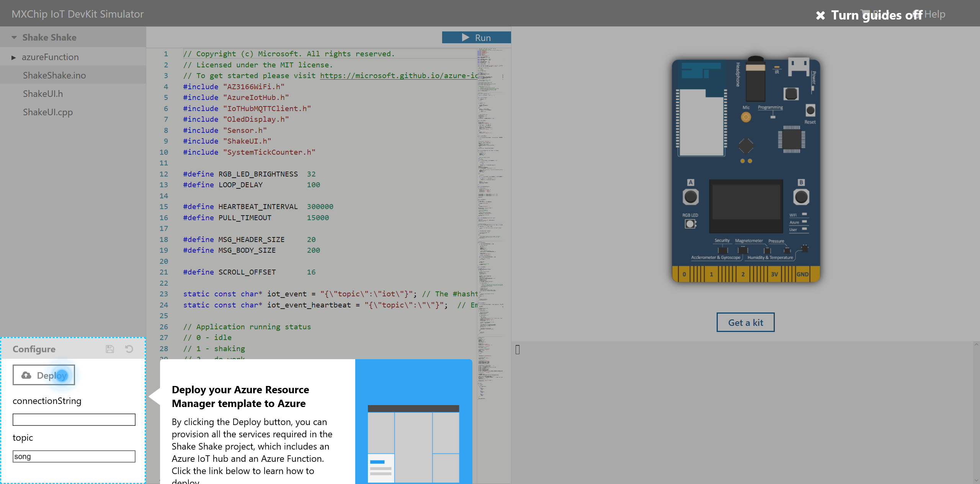980x484 pixels.
Task: Click the Get a kit button
Action: [x=745, y=322]
